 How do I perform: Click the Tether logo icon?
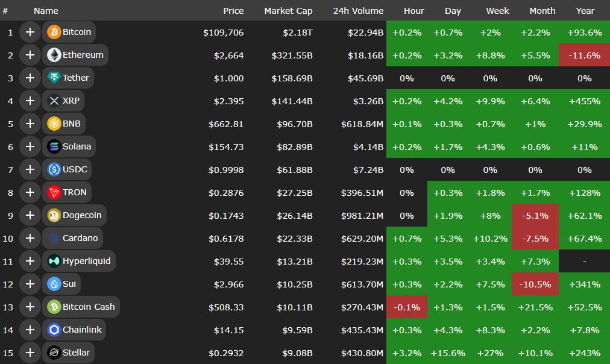click(54, 78)
